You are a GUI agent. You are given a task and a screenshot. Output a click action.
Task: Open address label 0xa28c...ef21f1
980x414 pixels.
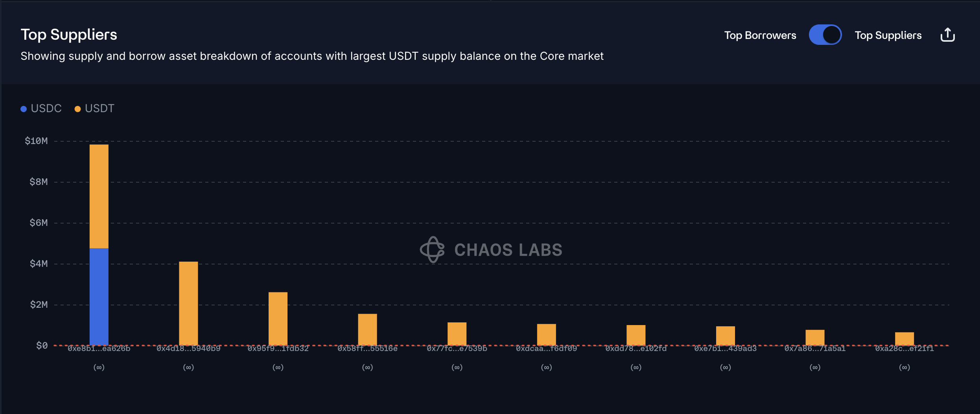pos(904,349)
